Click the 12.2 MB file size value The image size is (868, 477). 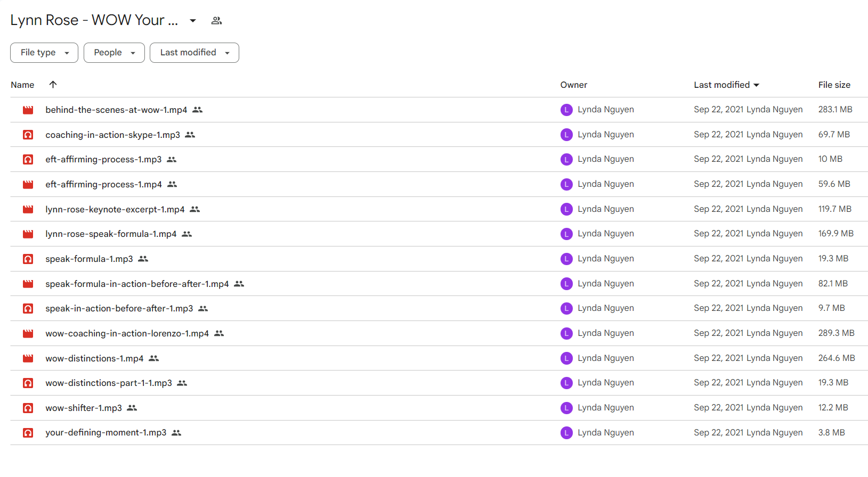(x=833, y=407)
